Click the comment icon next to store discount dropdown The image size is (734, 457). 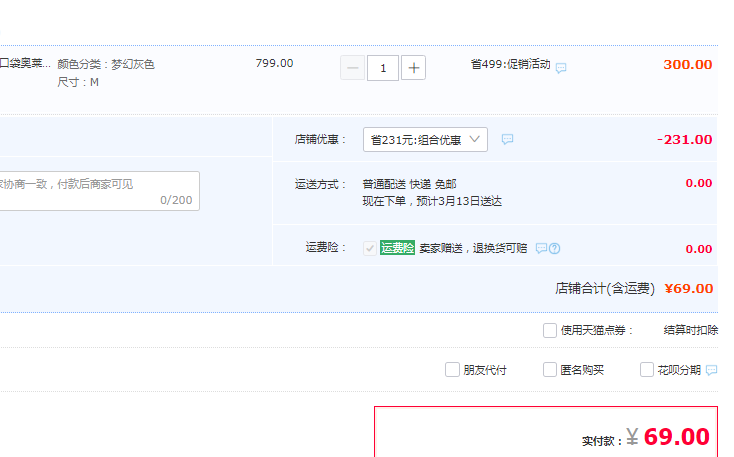[x=507, y=140]
